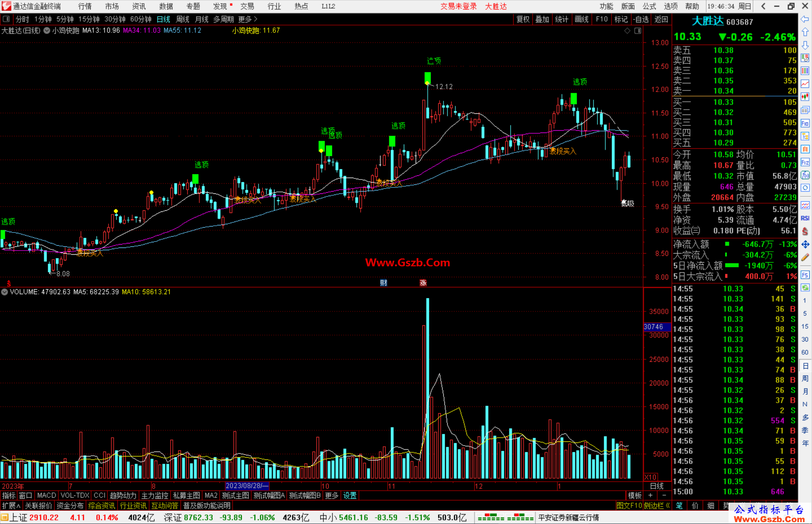Click the up arrow sidebar icon
812x524 pixels.
coord(805,32)
